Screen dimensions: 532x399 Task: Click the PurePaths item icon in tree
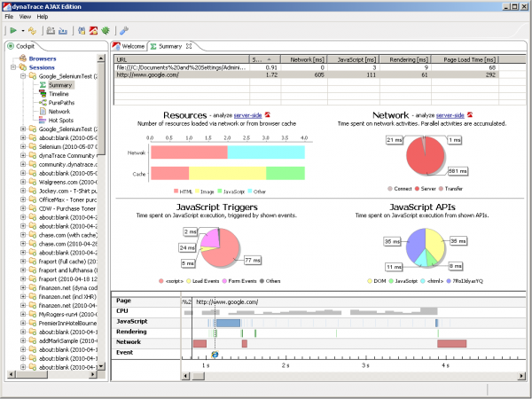click(43, 103)
